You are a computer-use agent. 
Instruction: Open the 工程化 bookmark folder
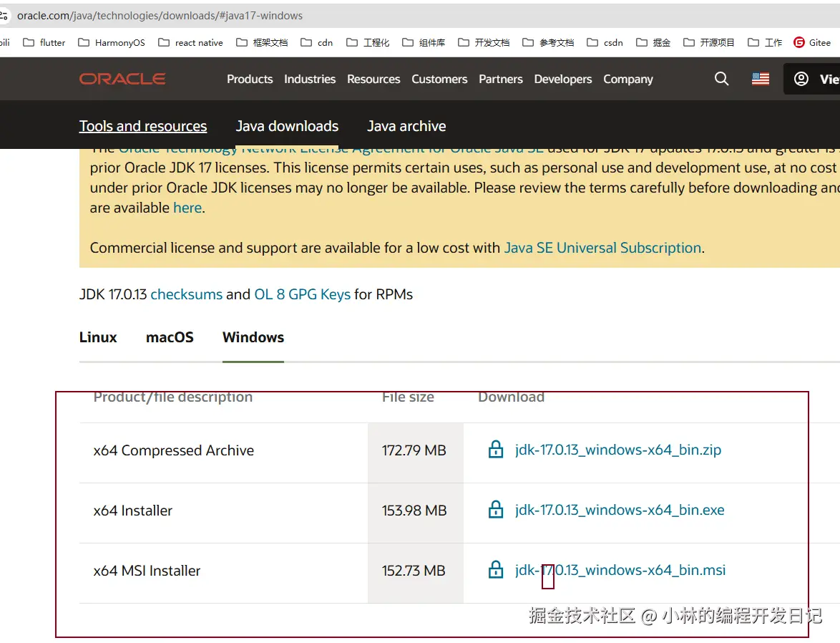[x=368, y=42]
